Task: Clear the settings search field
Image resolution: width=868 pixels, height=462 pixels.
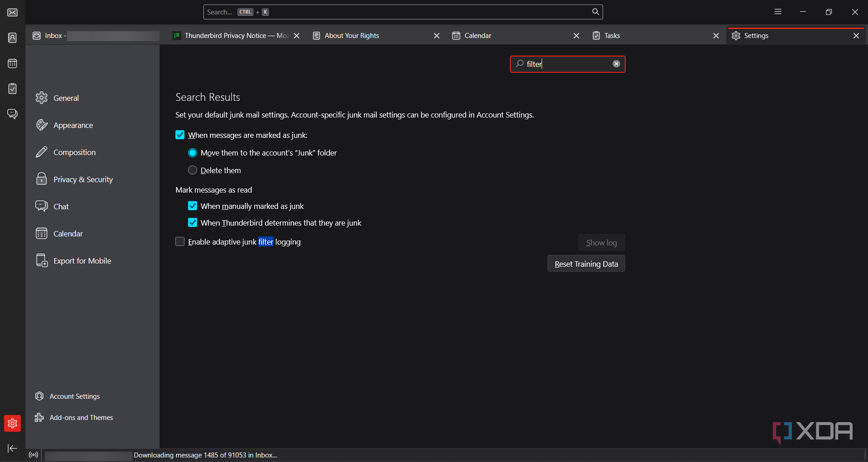Action: [x=616, y=64]
